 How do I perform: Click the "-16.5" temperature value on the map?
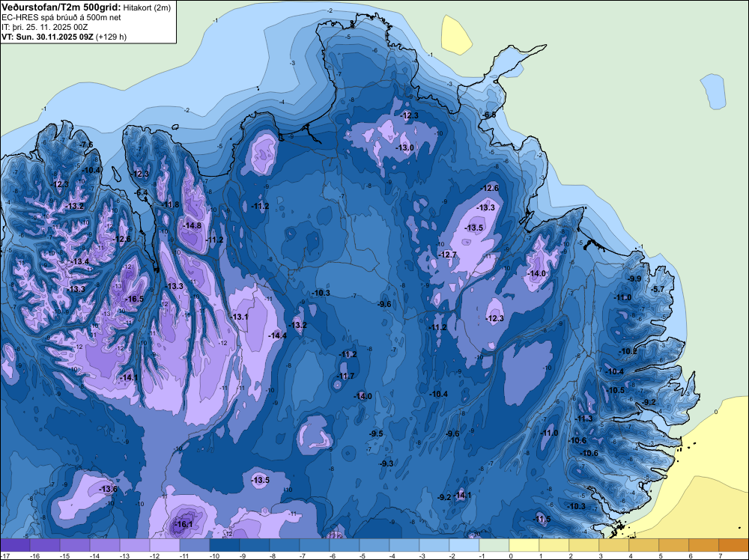[x=135, y=299]
